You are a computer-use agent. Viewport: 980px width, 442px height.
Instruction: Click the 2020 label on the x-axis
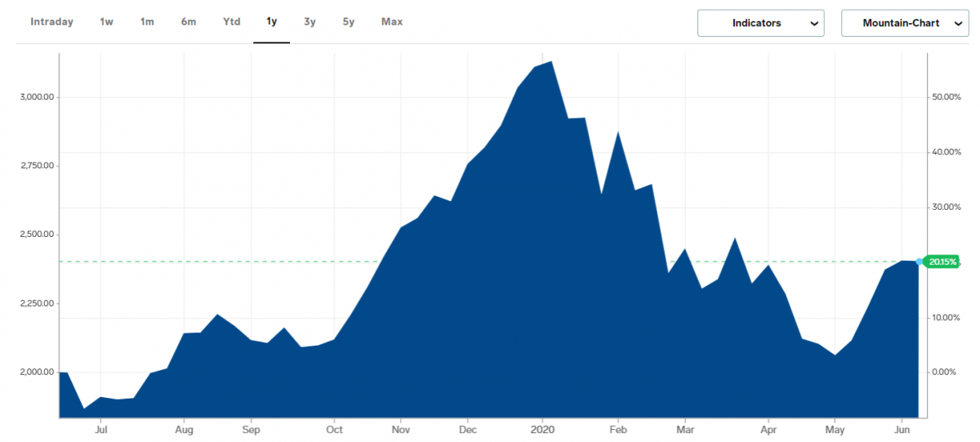click(x=542, y=428)
